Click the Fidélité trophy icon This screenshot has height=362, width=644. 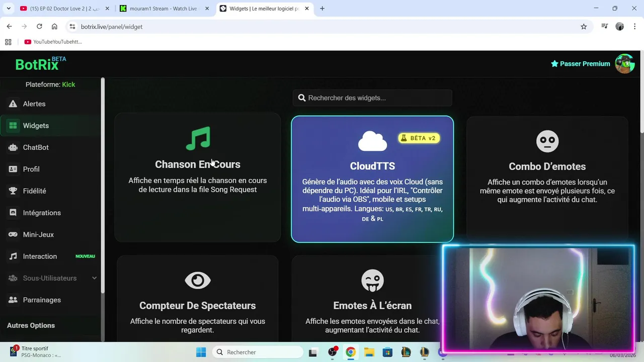13,191
